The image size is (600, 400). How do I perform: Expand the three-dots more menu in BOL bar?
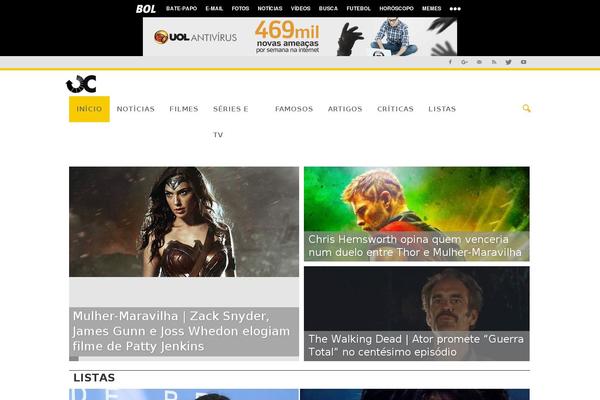[455, 9]
